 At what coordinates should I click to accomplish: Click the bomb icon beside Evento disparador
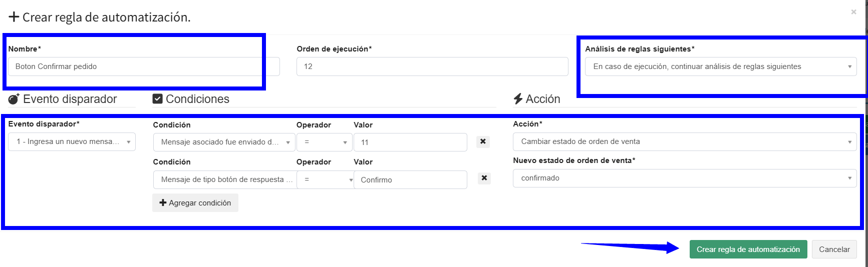point(14,99)
